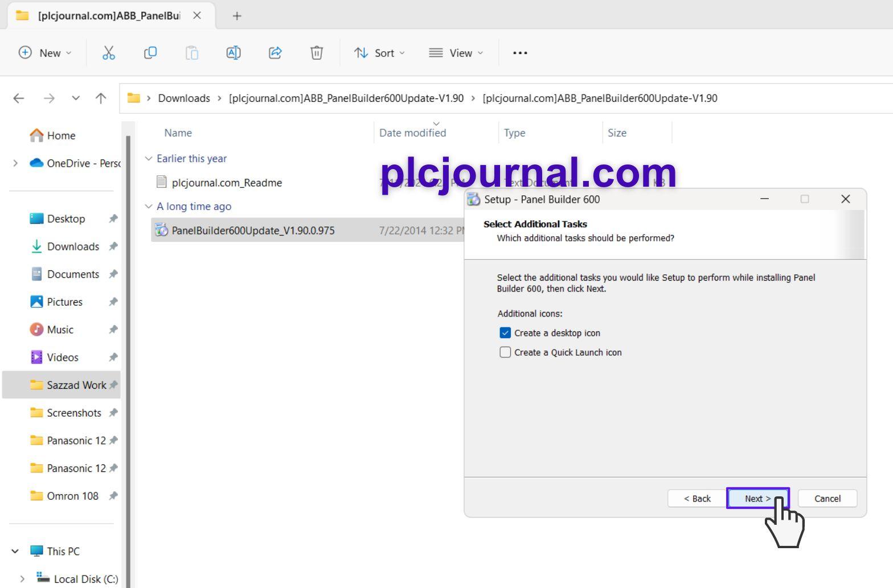
Task: Open OneDrive in the navigation pane
Action: click(75, 163)
